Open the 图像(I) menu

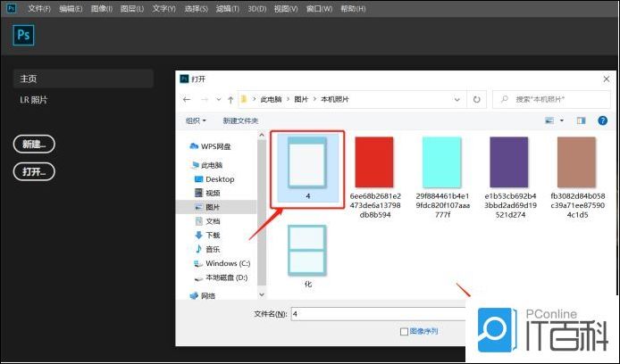click(x=100, y=8)
